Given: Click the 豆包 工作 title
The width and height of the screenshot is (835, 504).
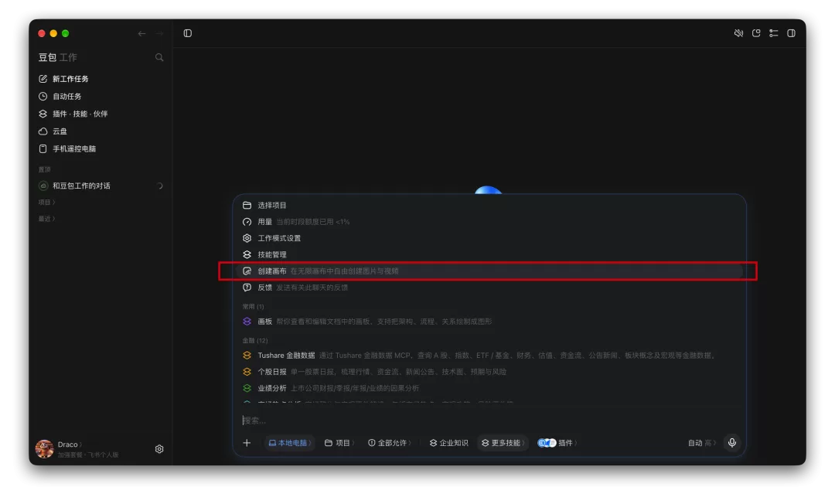Looking at the screenshot, I should tap(57, 57).
